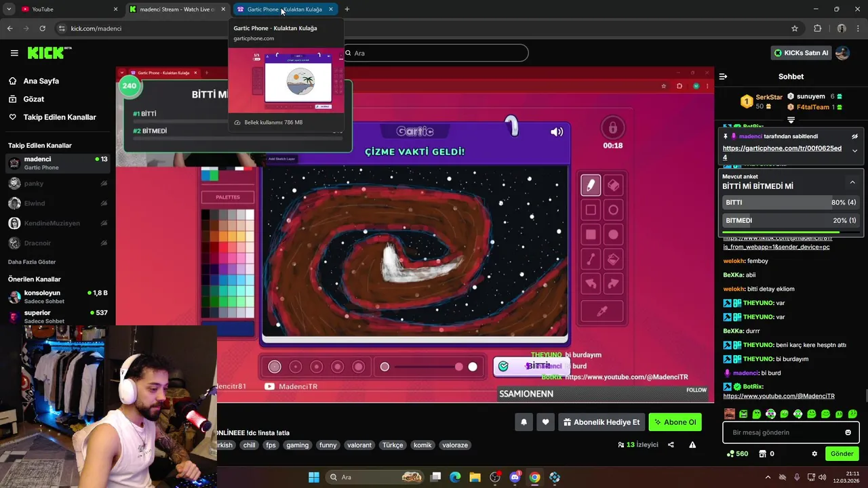The height and width of the screenshot is (488, 868).
Task: Open BotRix youtube.com/@MadenciTR link
Action: click(778, 396)
